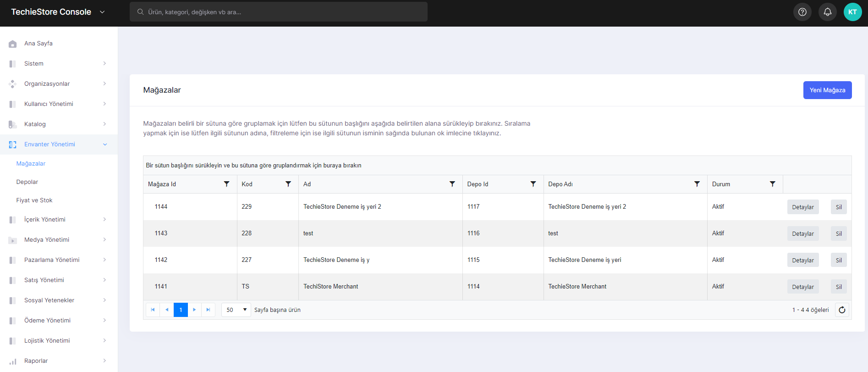Screen dimensions: 868x372
Task: Open the notifications bell icon
Action: pos(828,12)
